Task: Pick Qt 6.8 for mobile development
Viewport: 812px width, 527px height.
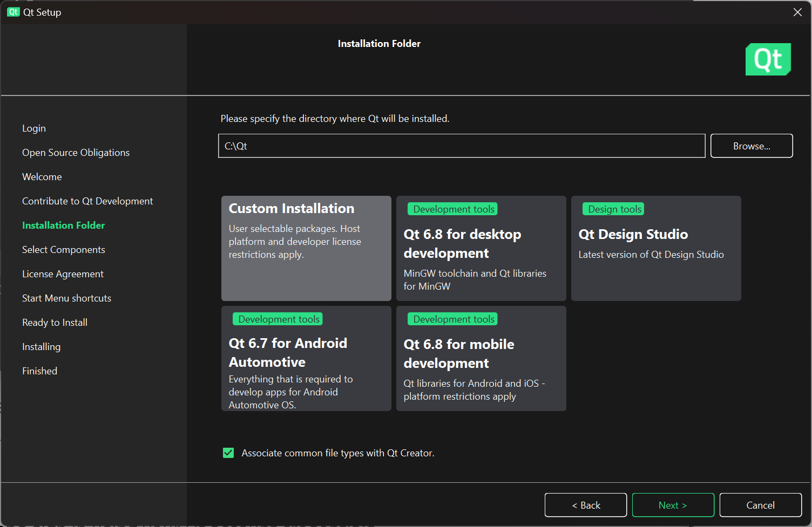Action: click(481, 358)
